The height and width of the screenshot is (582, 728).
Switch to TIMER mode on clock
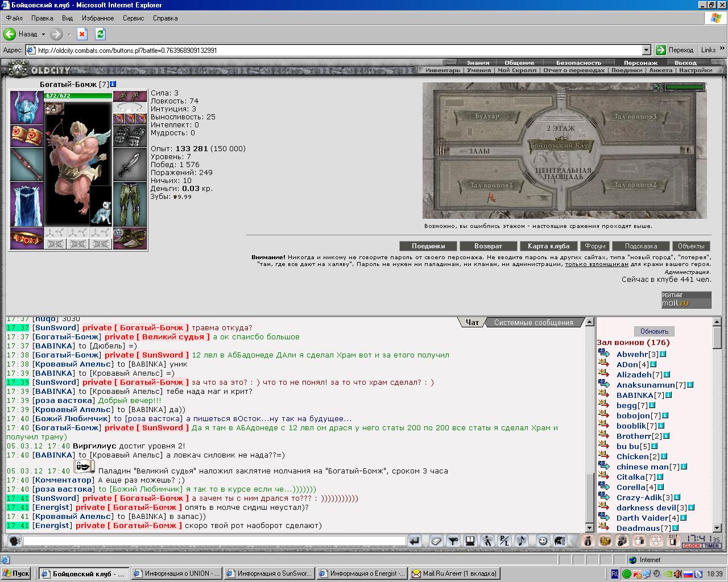point(711,546)
